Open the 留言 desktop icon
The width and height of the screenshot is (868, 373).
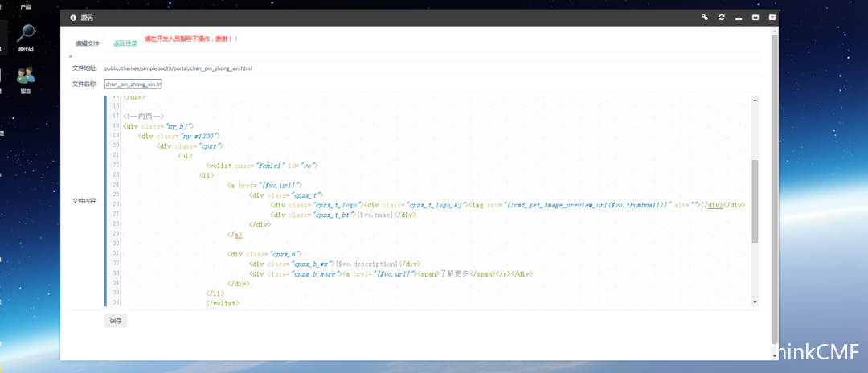click(26, 80)
